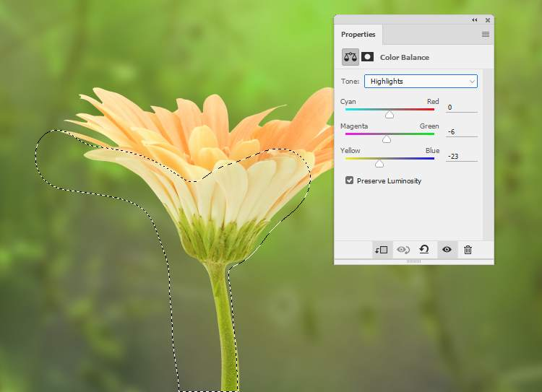542x392 pixels.
Task: Click the 'Yellow' slider label
Action: [350, 151]
